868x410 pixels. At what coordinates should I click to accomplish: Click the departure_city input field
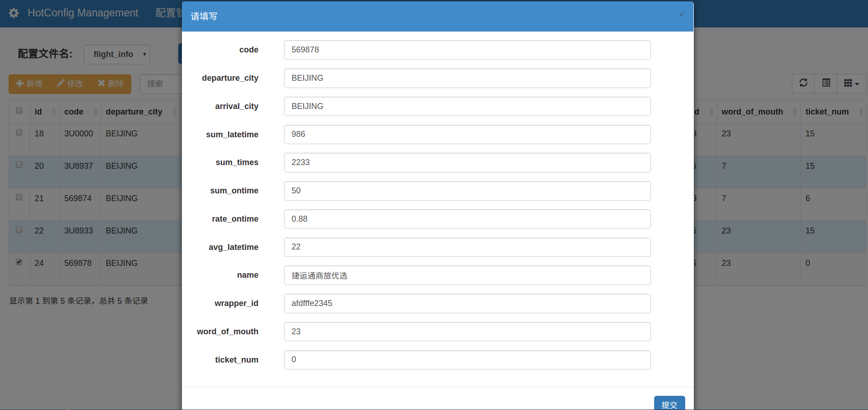[x=467, y=78]
